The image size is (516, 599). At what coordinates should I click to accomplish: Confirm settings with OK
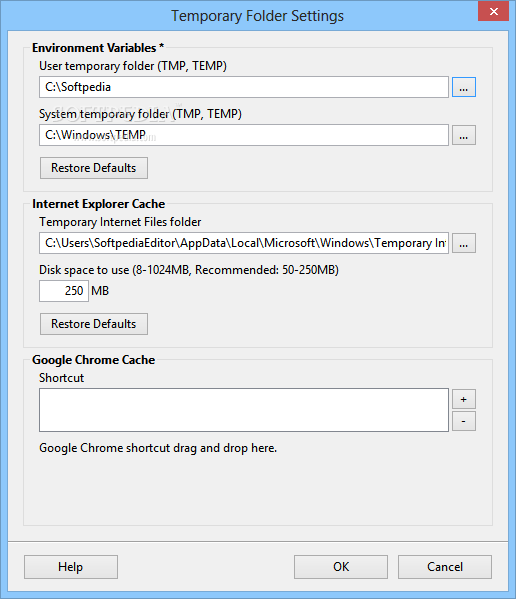341,567
